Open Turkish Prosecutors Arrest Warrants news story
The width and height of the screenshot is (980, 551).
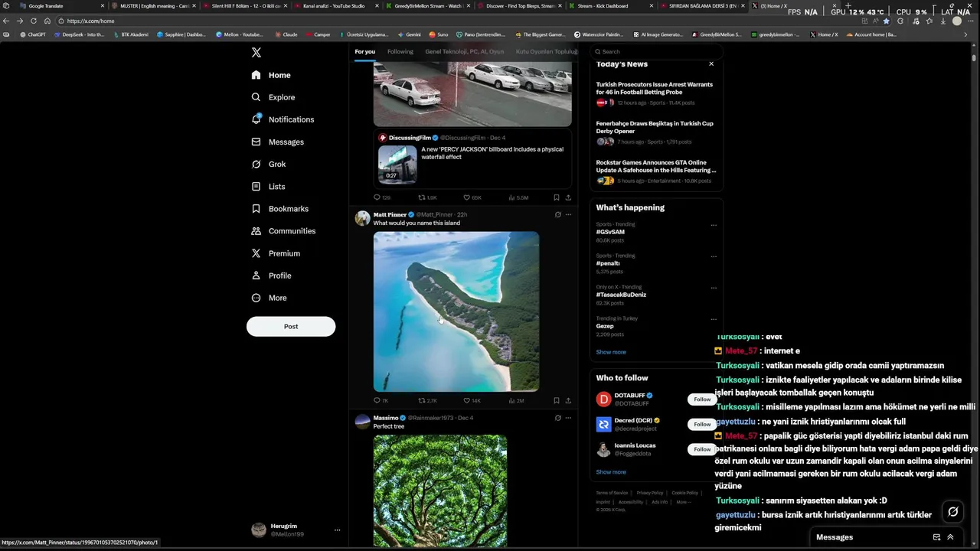click(655, 95)
